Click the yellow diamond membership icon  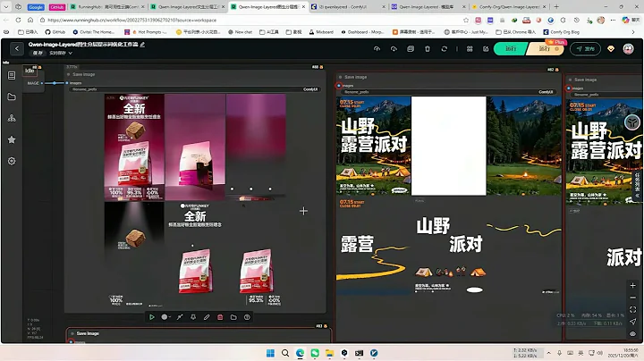click(x=611, y=49)
